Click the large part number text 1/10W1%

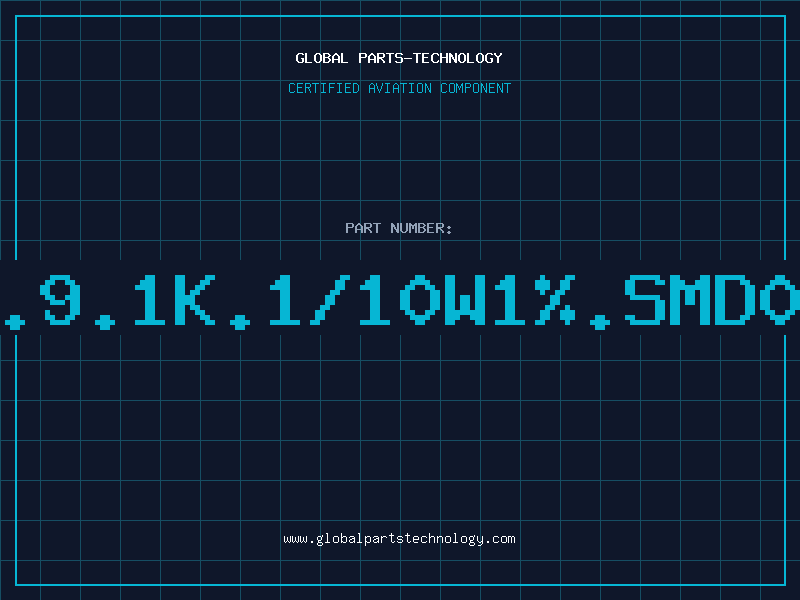[x=422, y=299]
